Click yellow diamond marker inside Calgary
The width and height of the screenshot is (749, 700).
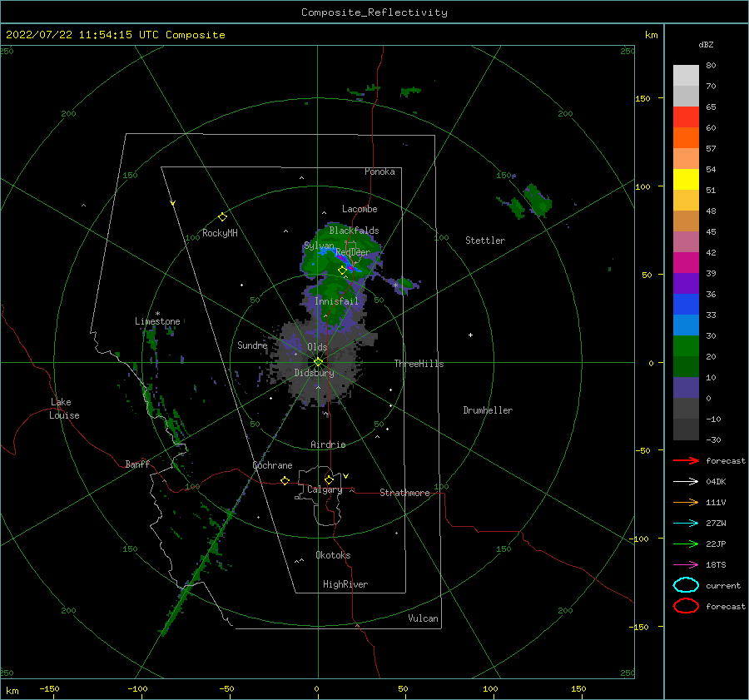click(329, 479)
